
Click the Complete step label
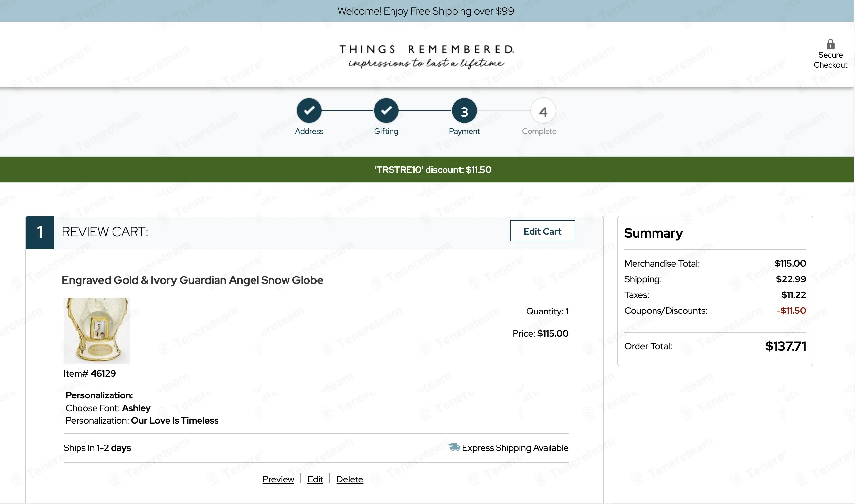539,131
